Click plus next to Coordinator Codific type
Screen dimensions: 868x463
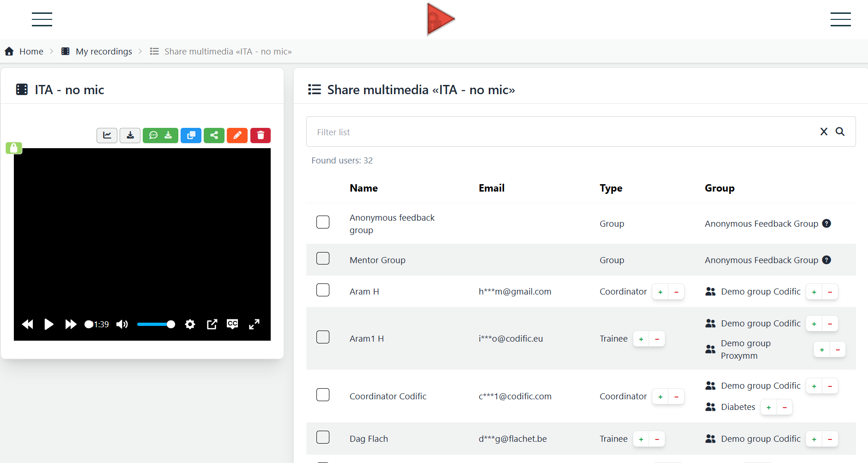pyautogui.click(x=660, y=397)
